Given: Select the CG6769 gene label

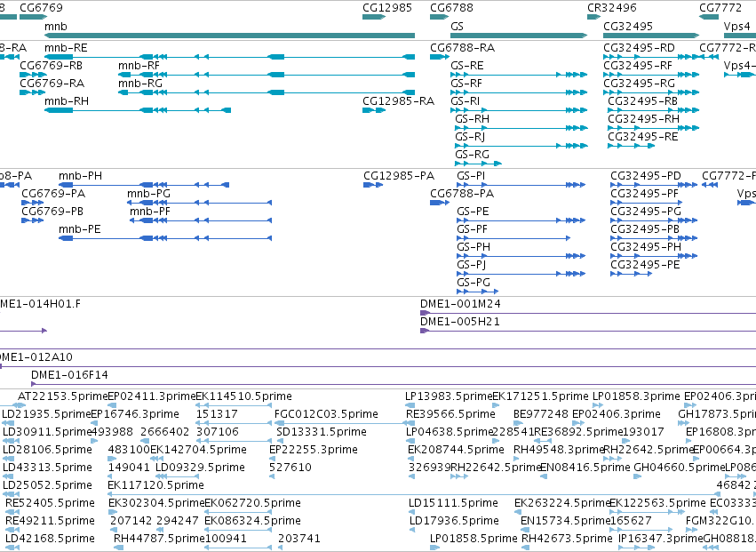Looking at the screenshot, I should coord(41,8).
